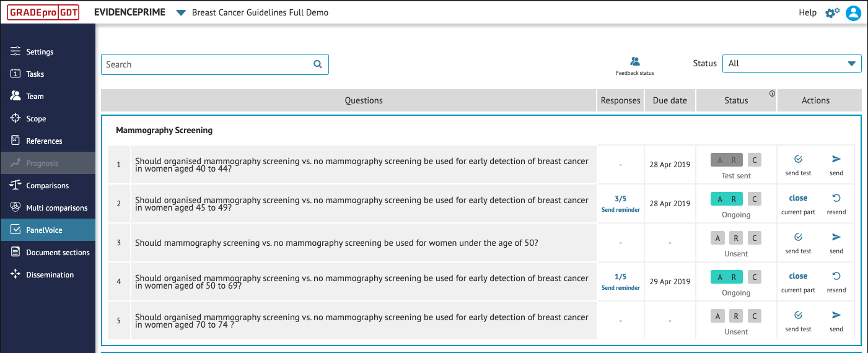Open References in sidebar
The image size is (868, 353).
point(48,141)
